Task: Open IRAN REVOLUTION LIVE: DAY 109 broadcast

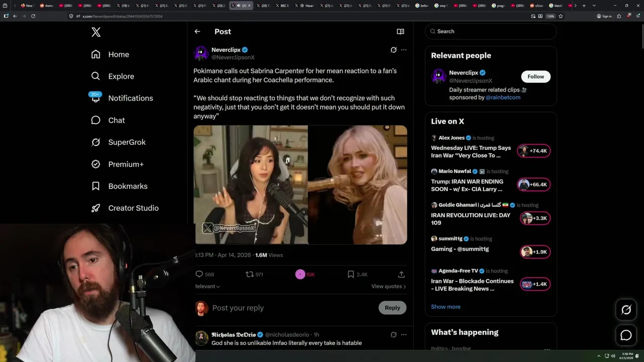Action: 491,215
